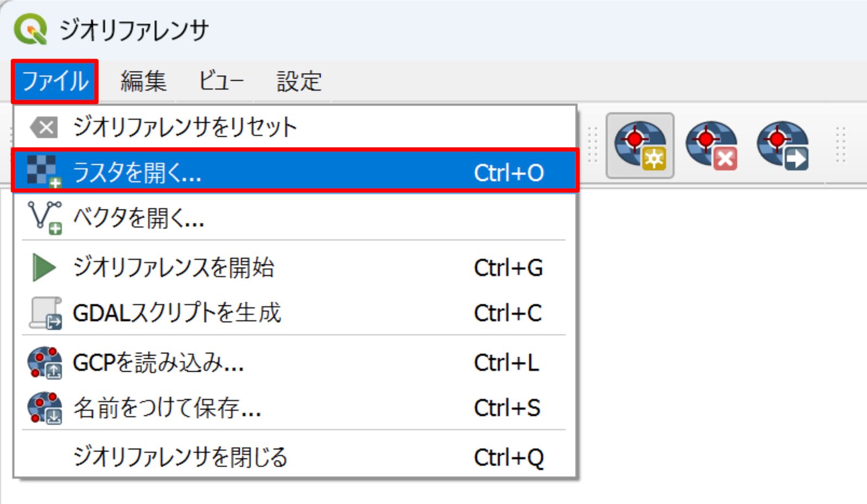Click the vector V icon

click(x=44, y=218)
